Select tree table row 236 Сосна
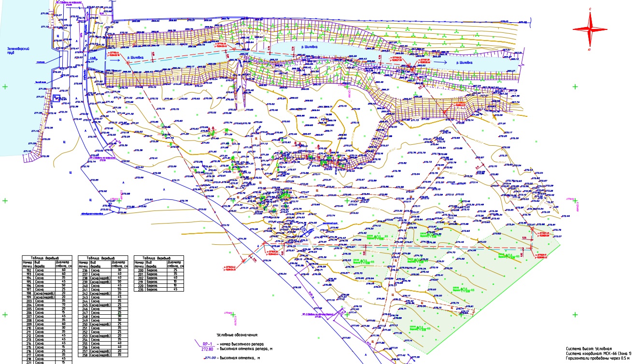 (x=103, y=270)
